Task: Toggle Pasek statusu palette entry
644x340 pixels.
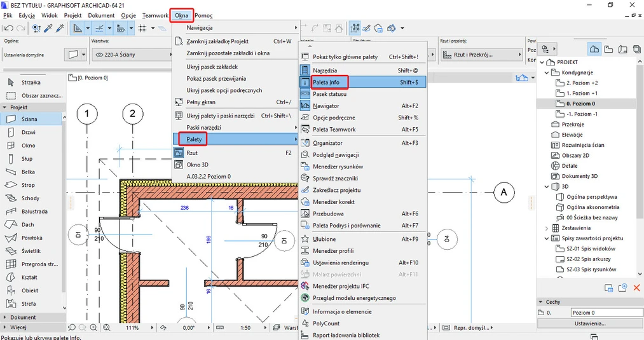Action: tap(363, 94)
